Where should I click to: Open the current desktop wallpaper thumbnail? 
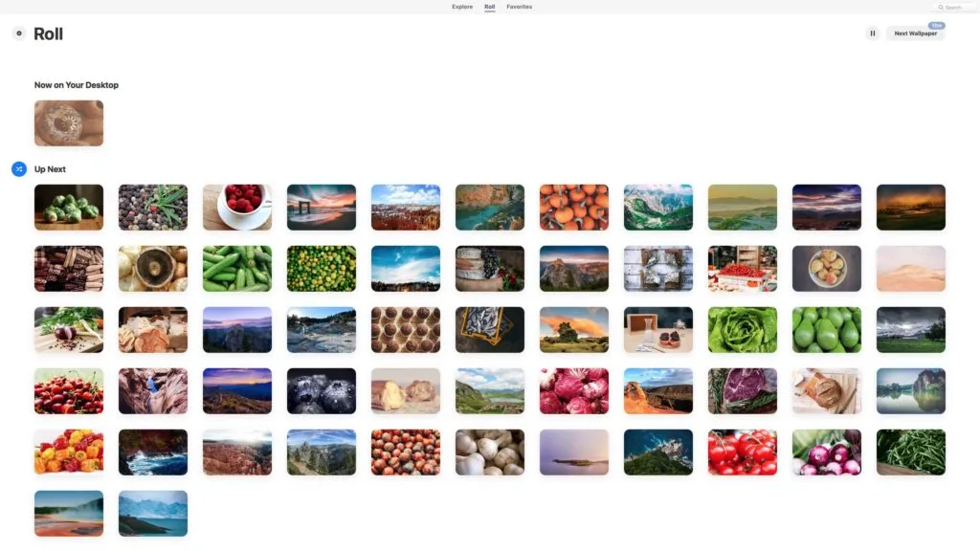(x=69, y=123)
